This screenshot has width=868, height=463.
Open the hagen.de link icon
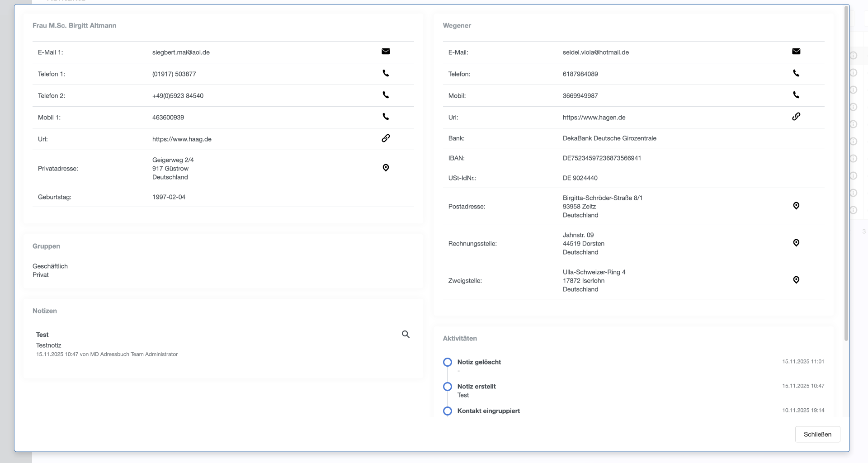tap(796, 117)
